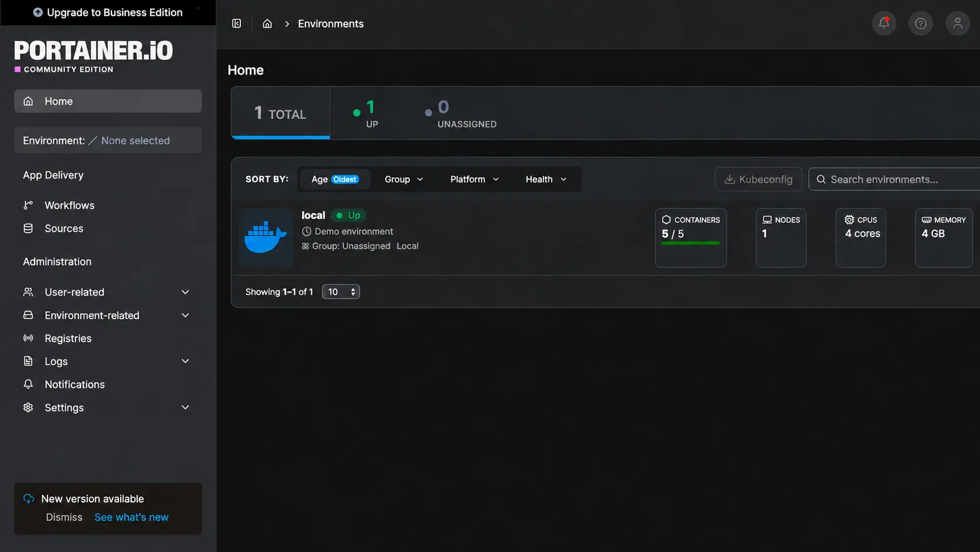The width and height of the screenshot is (980, 552).
Task: Click the User-related people icon
Action: click(28, 292)
